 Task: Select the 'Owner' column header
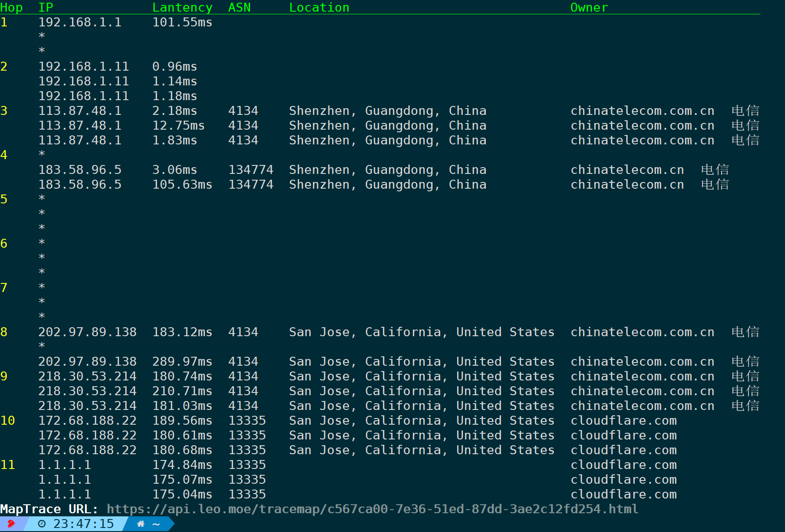(589, 8)
